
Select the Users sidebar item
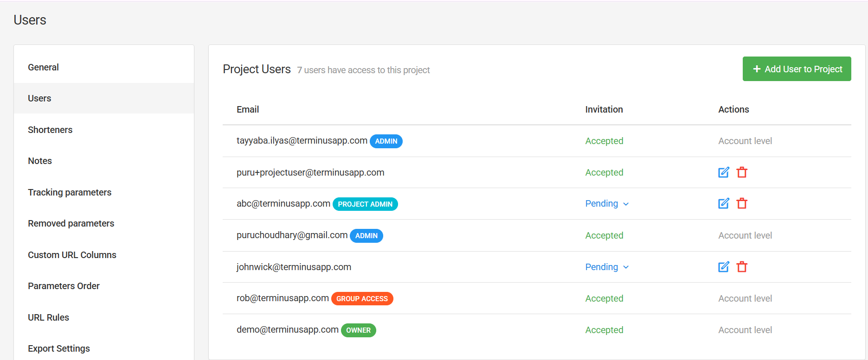[x=104, y=98]
